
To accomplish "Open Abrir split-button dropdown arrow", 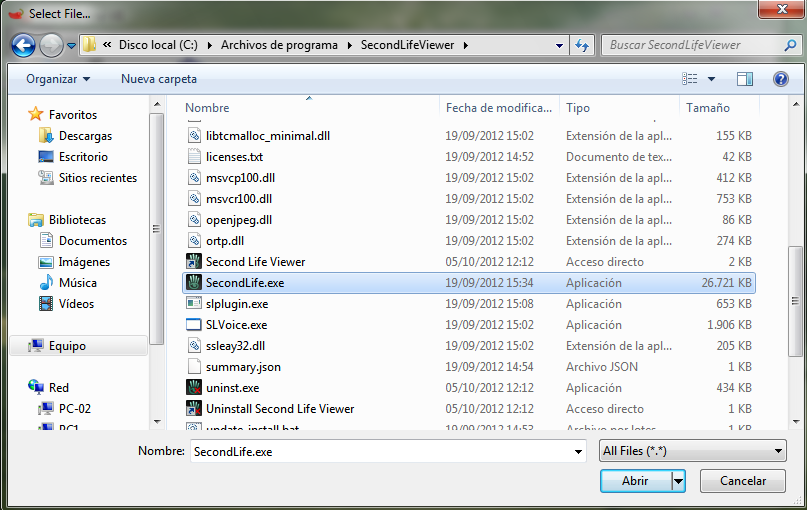I will [678, 481].
